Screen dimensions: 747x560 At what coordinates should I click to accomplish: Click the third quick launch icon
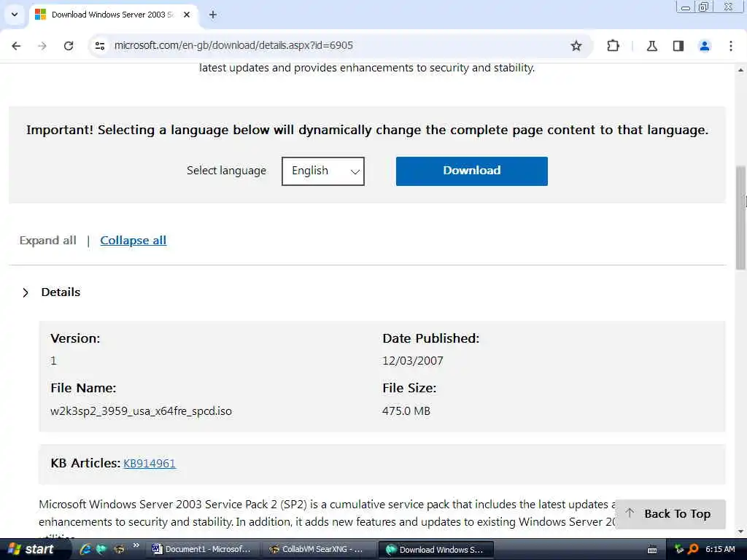click(119, 549)
